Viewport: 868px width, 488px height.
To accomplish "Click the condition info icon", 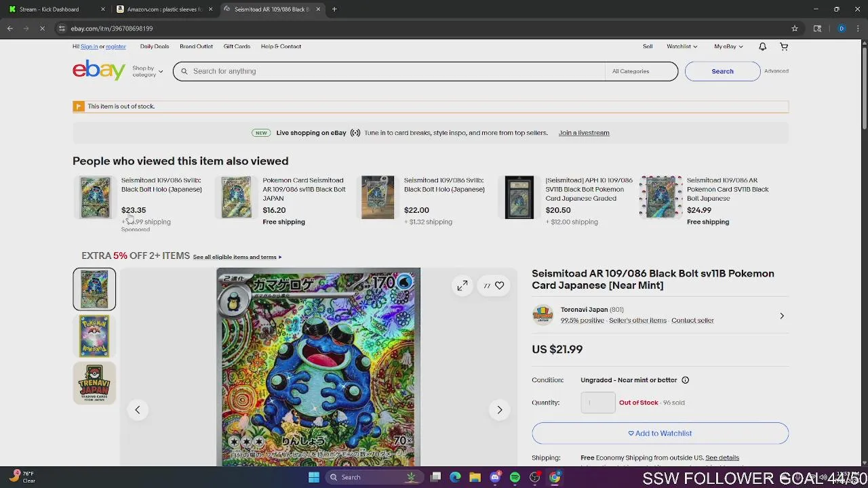I will [x=685, y=380].
